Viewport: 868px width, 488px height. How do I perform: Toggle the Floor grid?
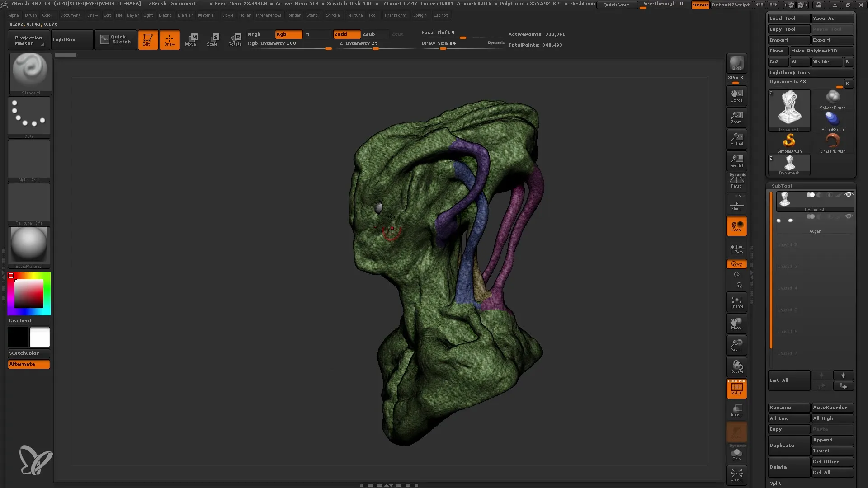pos(736,204)
